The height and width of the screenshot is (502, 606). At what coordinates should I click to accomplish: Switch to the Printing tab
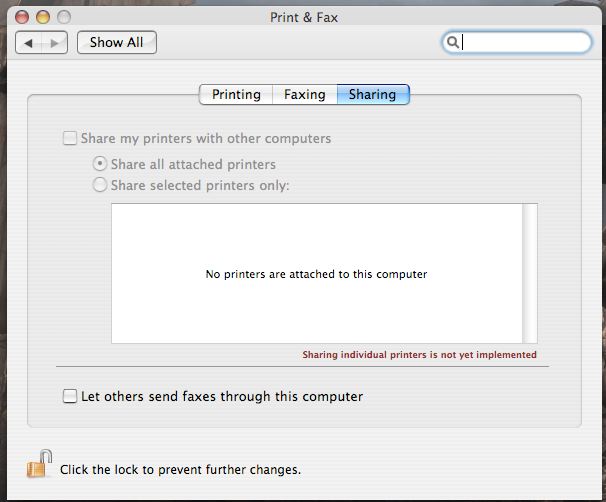coord(236,94)
